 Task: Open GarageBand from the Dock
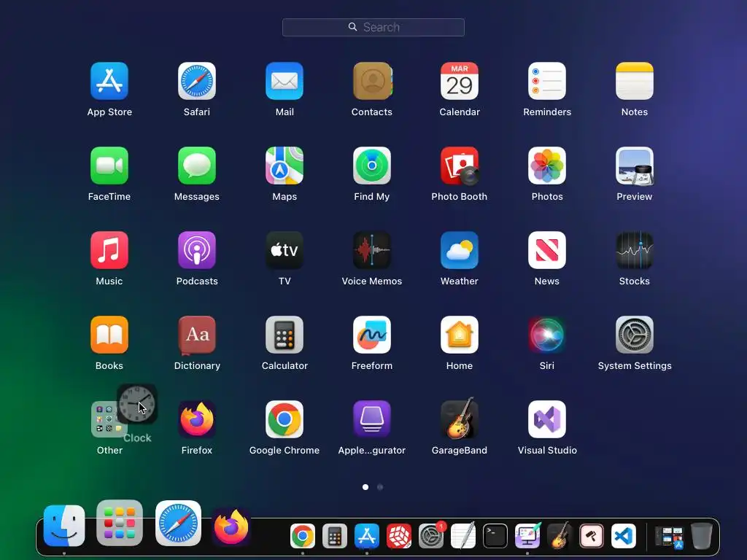(560, 536)
